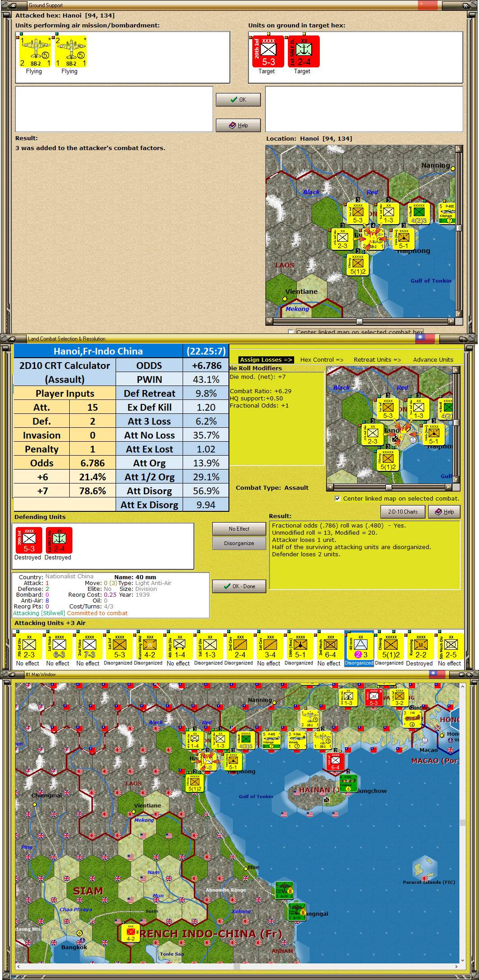
Task: Click the PWIN value 43.1% cell
Action: [x=206, y=379]
